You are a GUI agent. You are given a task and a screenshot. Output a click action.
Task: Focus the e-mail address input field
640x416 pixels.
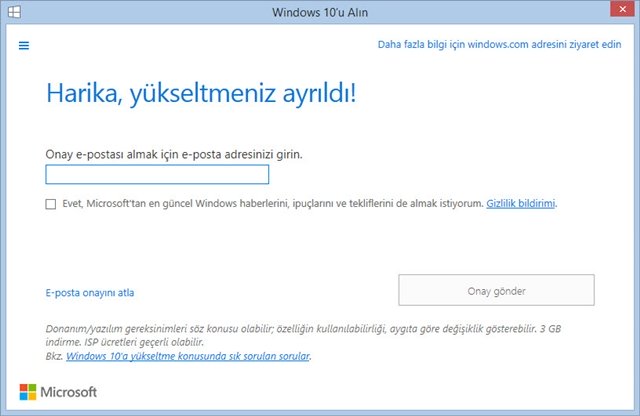[x=157, y=174]
